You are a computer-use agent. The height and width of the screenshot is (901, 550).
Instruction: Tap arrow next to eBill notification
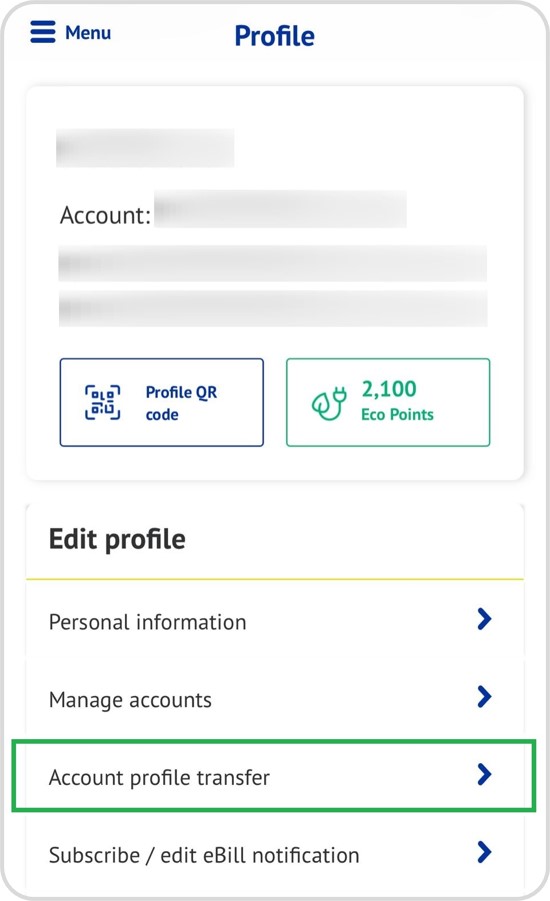(484, 852)
